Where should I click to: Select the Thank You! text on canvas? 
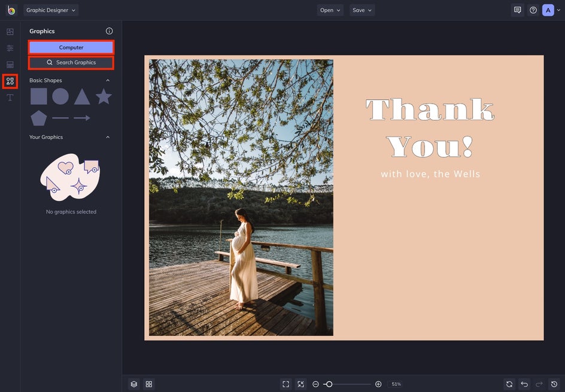430,127
